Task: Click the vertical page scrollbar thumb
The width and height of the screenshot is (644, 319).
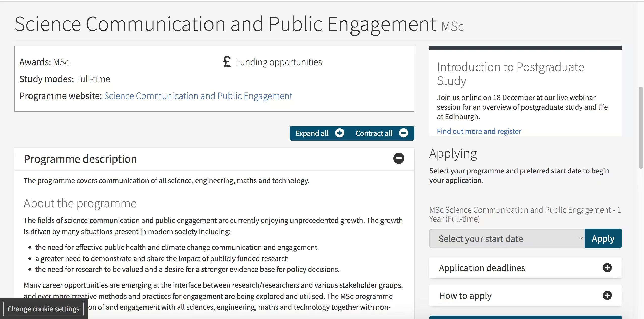Action: [641, 127]
